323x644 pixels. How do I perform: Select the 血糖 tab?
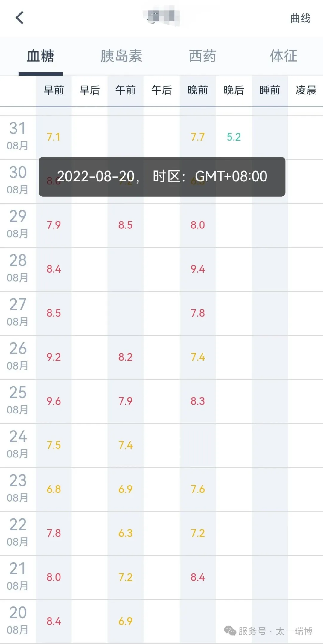coord(40,56)
